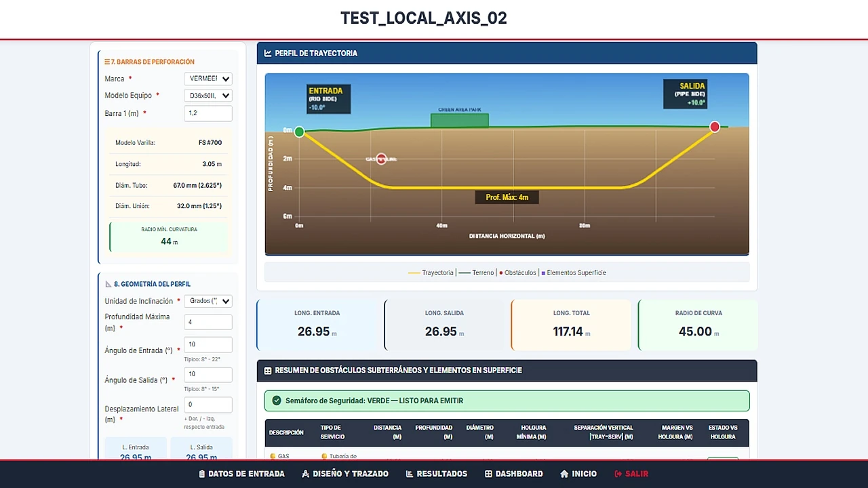The width and height of the screenshot is (868, 488).
Task: Click Diám. Unión 32.0 mm row
Action: (x=169, y=206)
